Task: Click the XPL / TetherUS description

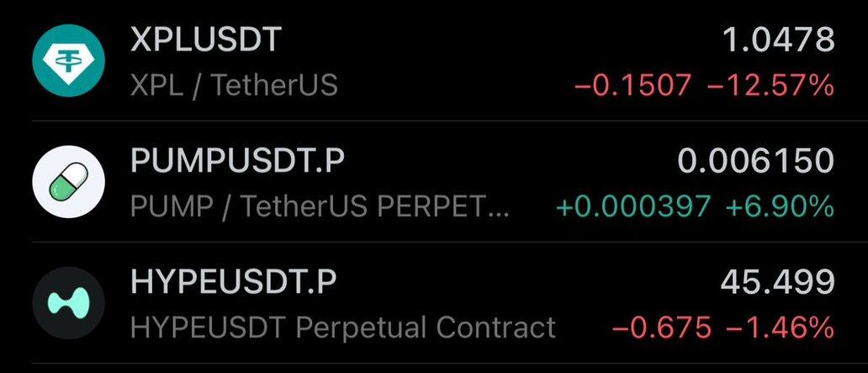Action: [234, 84]
